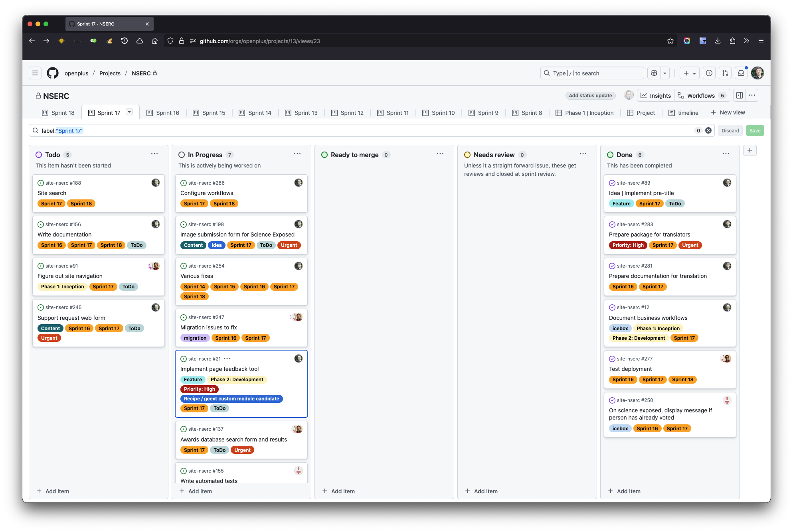This screenshot has height=532, width=793.
Task: Check notifications via the inbox icon
Action: pos(741,73)
